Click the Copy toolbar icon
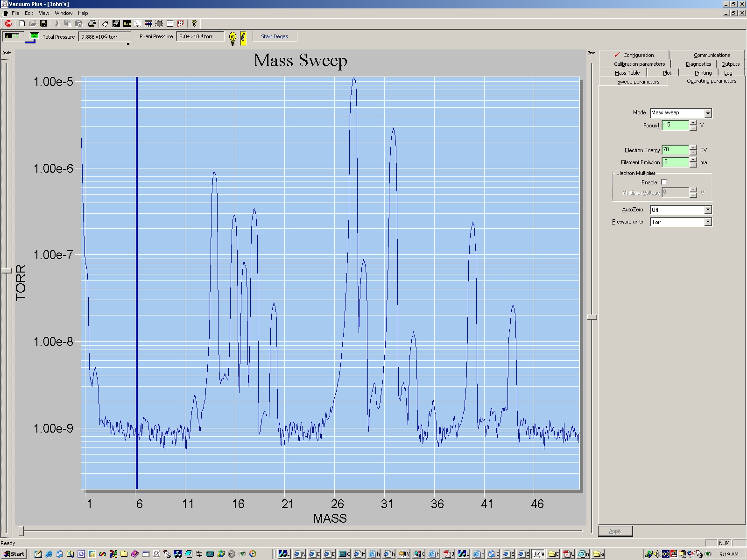The width and height of the screenshot is (747, 560). click(68, 23)
